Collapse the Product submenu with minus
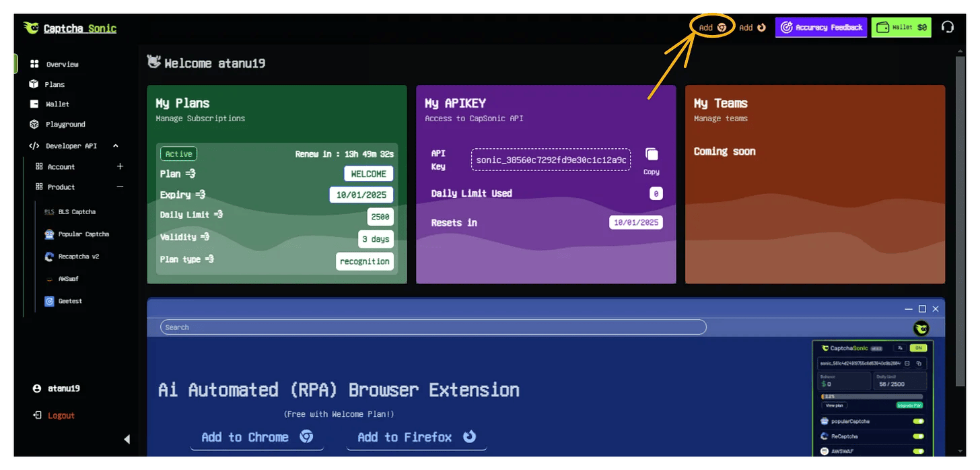This screenshot has width=980, height=470. coord(120,187)
